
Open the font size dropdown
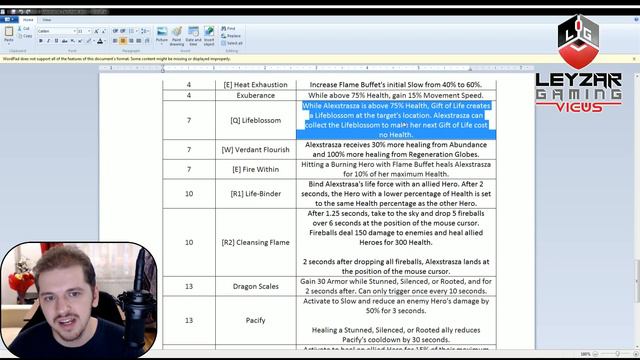89,31
